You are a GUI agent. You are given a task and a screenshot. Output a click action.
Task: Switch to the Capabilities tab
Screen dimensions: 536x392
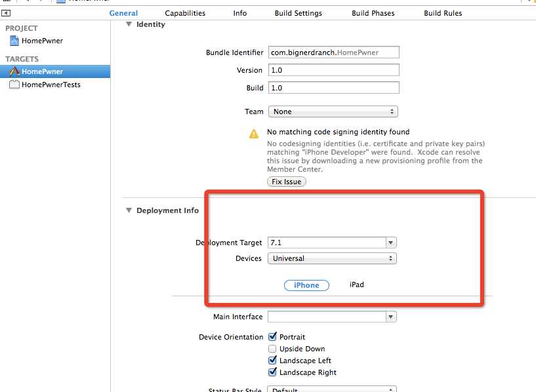185,13
